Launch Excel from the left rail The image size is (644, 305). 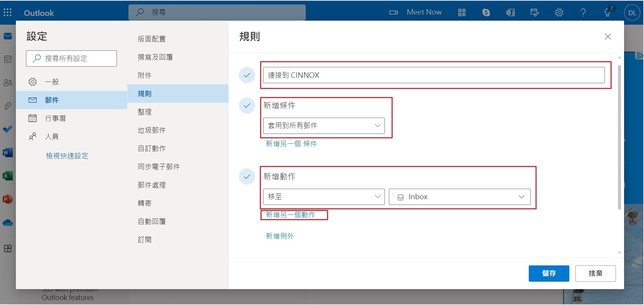pos(7,176)
